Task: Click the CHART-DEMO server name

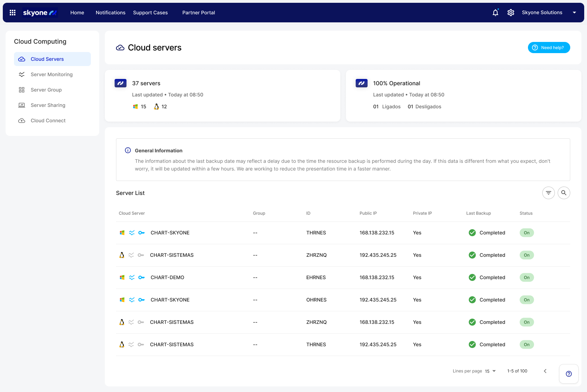Action: 167,277
